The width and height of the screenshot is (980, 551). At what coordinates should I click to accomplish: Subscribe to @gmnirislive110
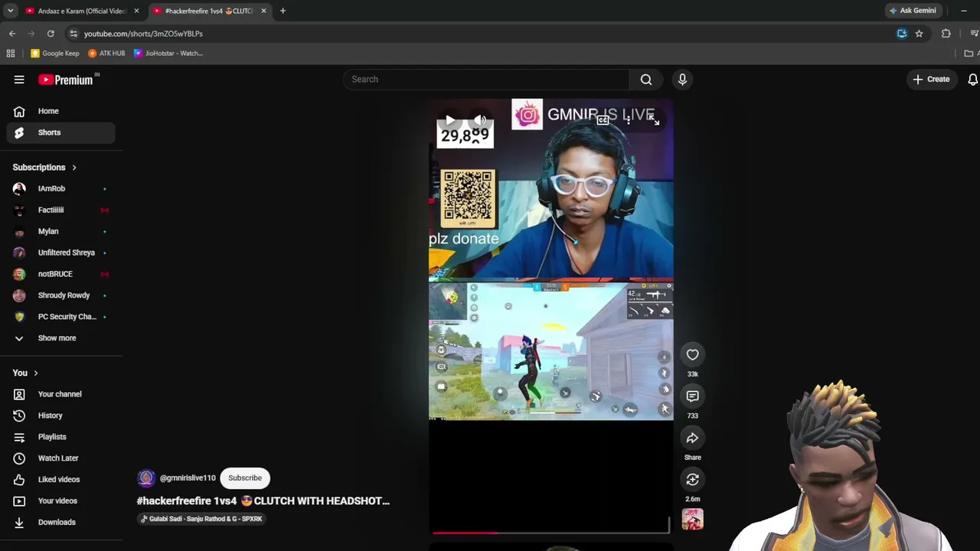[245, 478]
